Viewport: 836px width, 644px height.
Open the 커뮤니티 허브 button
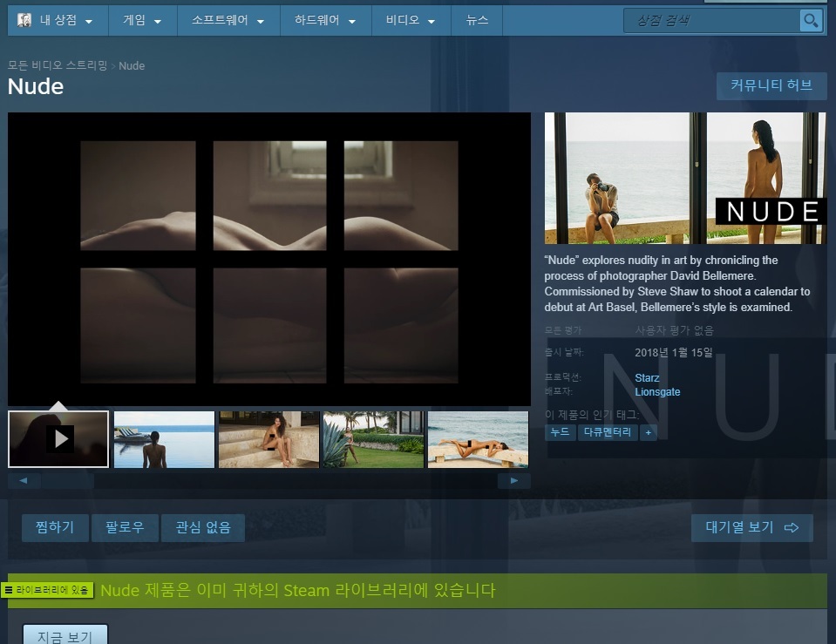point(771,85)
